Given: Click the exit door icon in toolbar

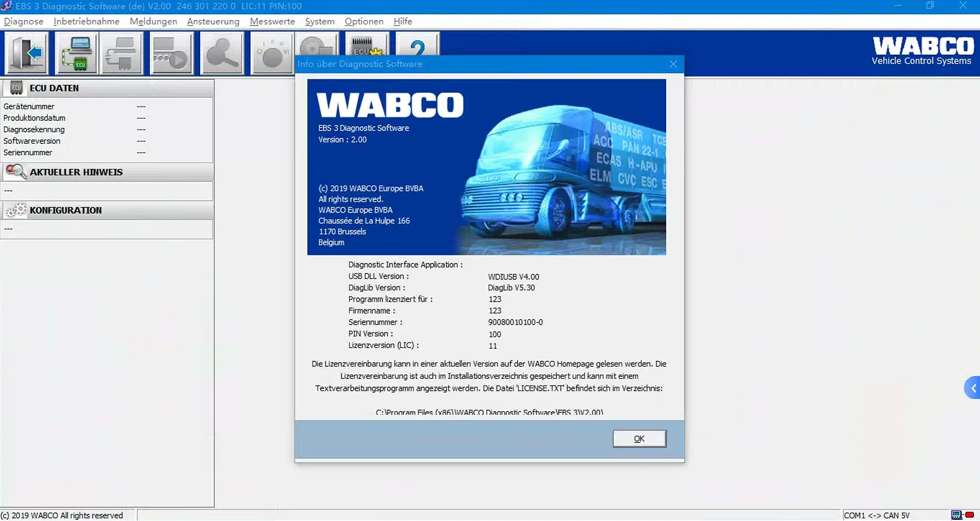Looking at the screenshot, I should tap(27, 53).
